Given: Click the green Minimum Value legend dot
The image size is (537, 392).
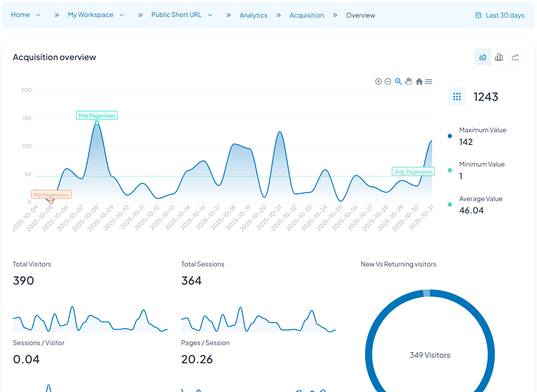Looking at the screenshot, I should 450,170.
